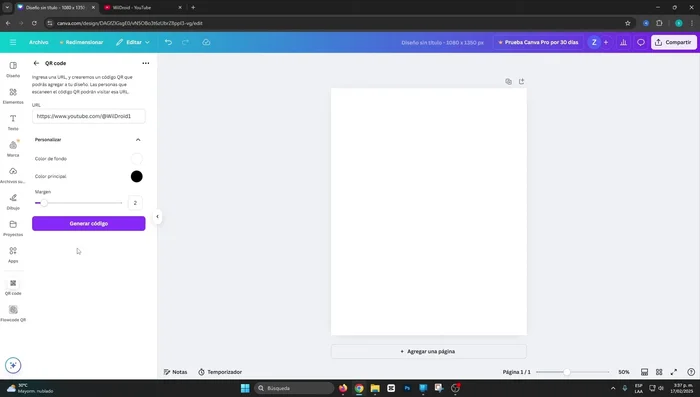Click the taskbar Búsqueda search box
Viewport: 700px width, 397px height.
(294, 388)
